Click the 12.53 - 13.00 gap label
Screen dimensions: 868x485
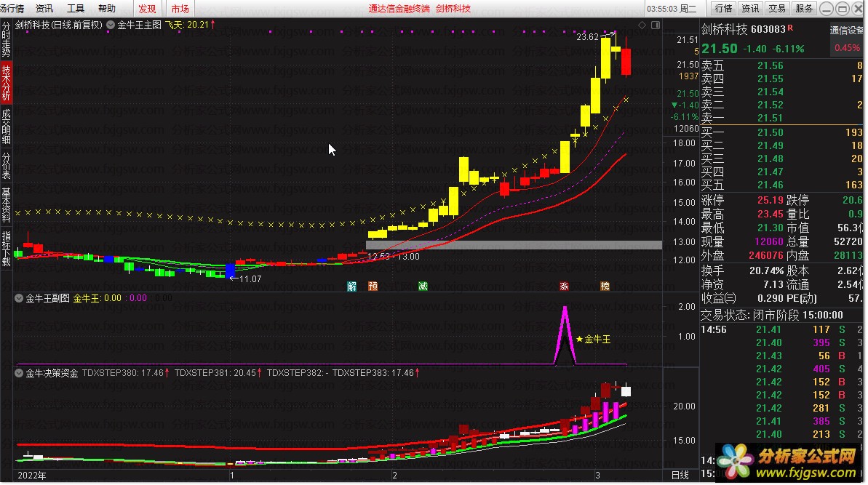(394, 256)
